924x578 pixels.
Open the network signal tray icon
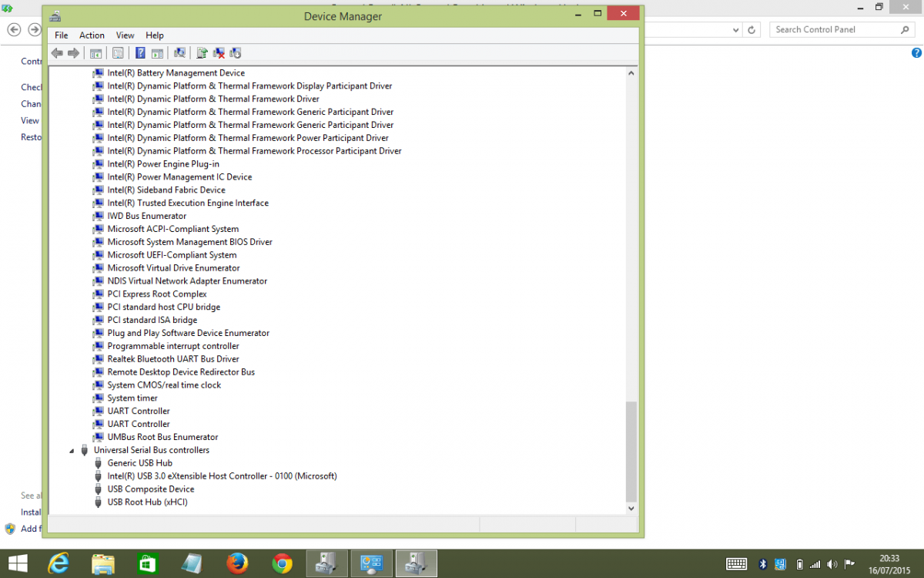[x=815, y=563]
